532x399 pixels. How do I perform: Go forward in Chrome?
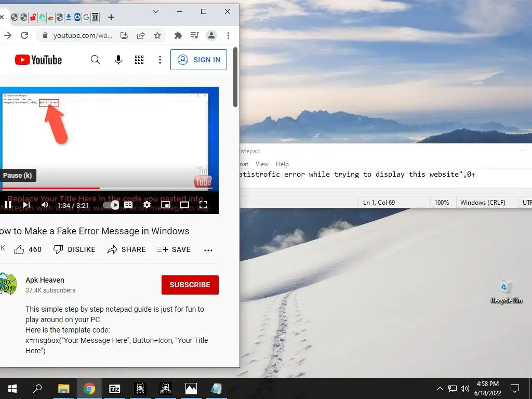point(8,35)
